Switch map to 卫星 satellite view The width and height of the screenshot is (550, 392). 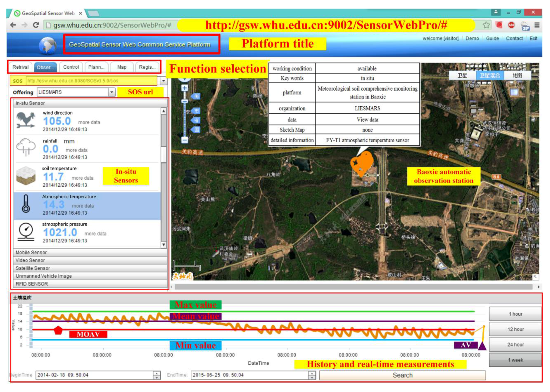462,76
